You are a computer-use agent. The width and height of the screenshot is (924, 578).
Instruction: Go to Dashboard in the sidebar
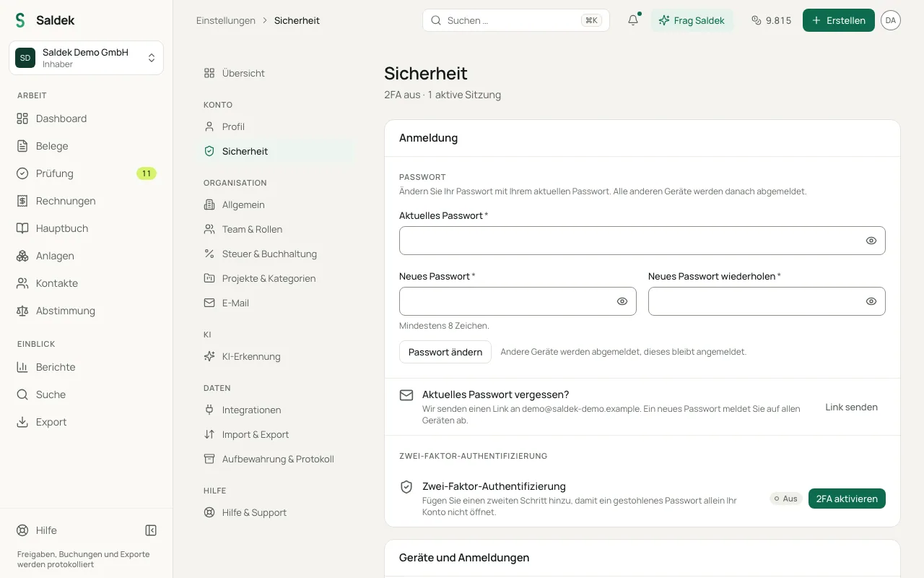[x=87, y=118]
